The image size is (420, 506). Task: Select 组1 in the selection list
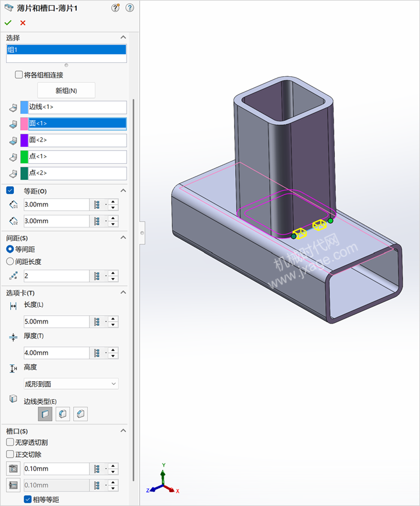coord(66,49)
